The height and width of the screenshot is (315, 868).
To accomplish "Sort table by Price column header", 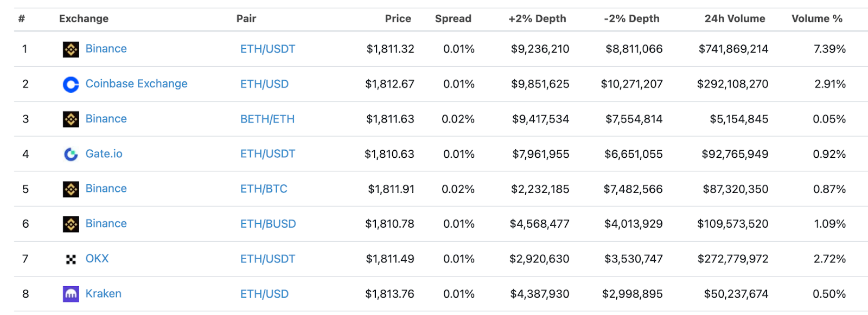I will click(398, 18).
